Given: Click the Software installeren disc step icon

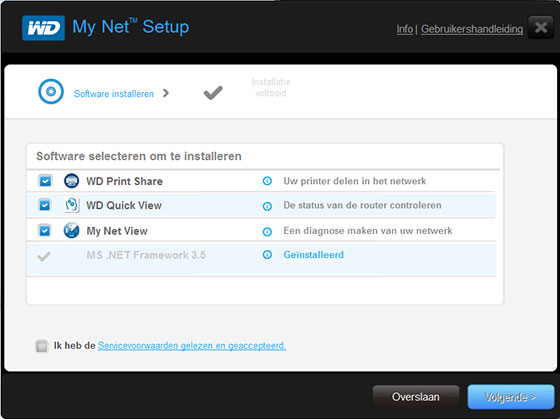Looking at the screenshot, I should [51, 91].
